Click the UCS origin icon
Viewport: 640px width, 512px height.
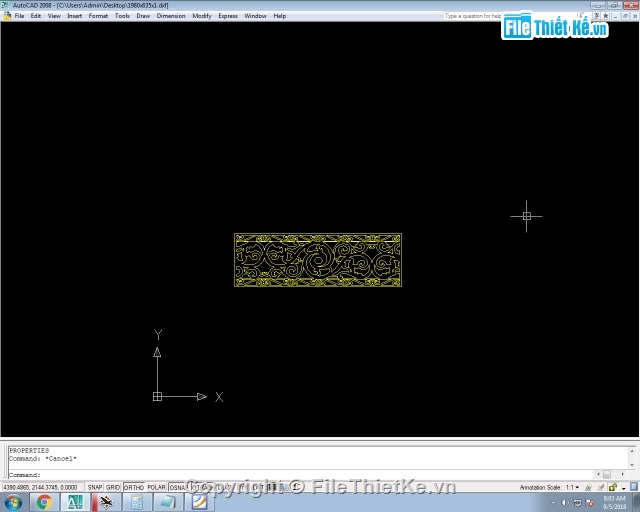pyautogui.click(x=157, y=396)
